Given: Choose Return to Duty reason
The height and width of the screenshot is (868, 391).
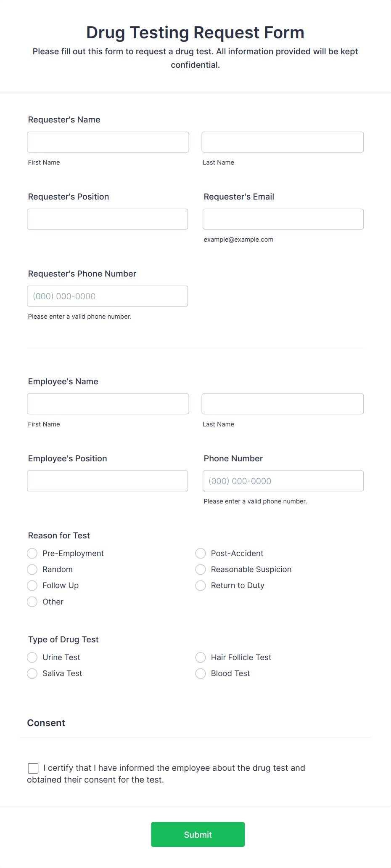Looking at the screenshot, I should 201,585.
